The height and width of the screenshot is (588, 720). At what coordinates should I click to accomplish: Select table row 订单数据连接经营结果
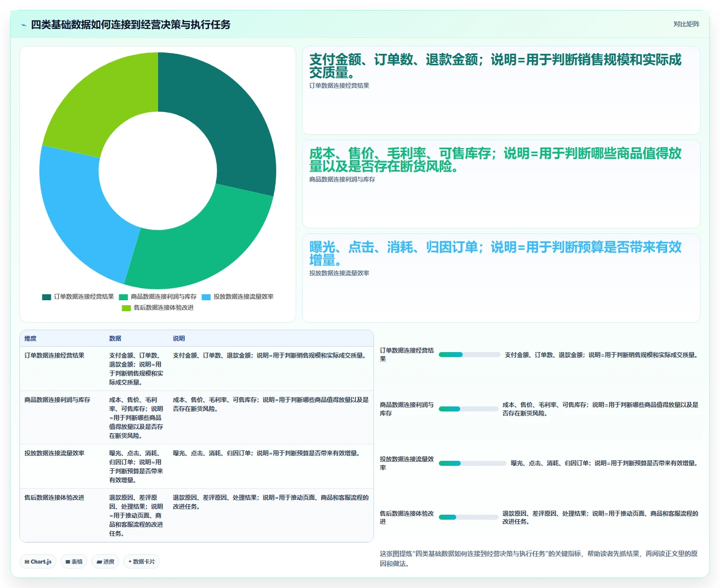pos(196,369)
